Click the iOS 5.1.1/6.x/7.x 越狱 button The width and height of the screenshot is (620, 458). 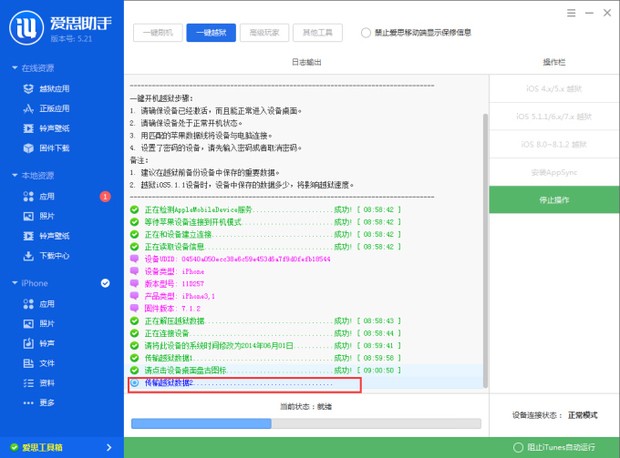(554, 116)
